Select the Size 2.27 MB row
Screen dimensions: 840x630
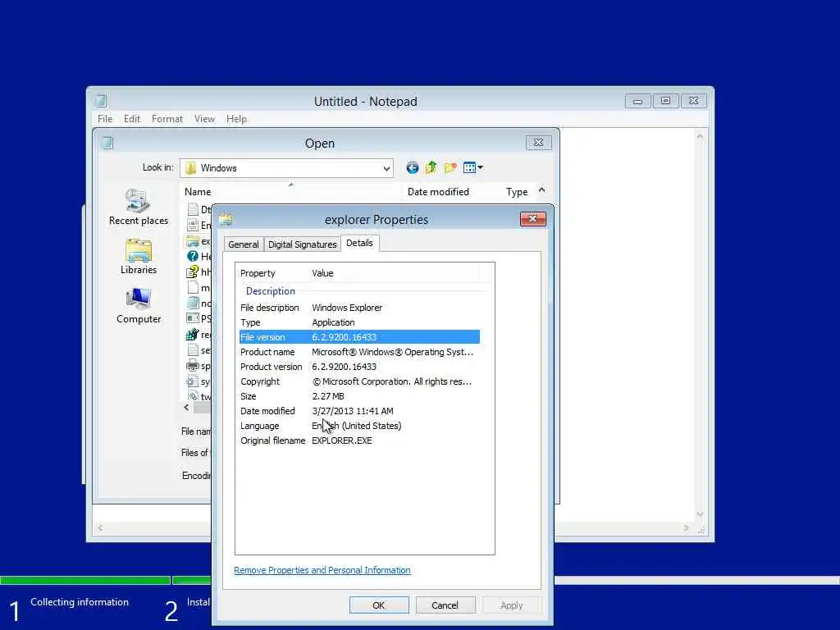coord(359,396)
